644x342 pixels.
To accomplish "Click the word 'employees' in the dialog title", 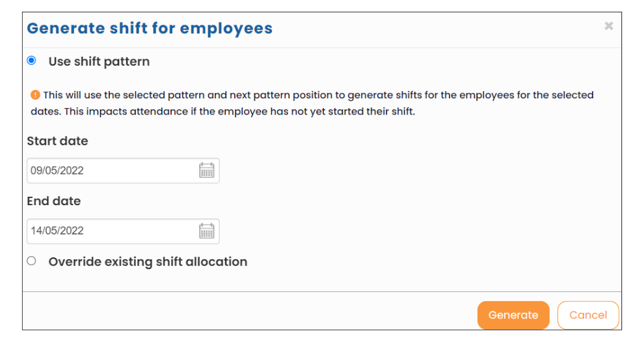I will 226,29.
